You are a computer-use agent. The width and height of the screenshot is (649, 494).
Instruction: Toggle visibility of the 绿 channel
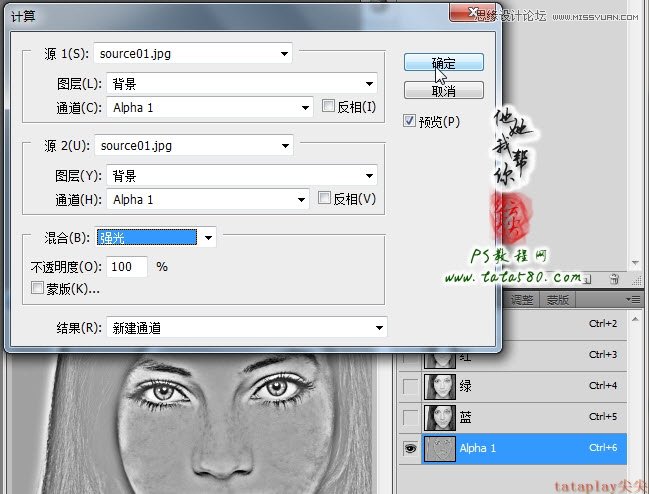410,387
